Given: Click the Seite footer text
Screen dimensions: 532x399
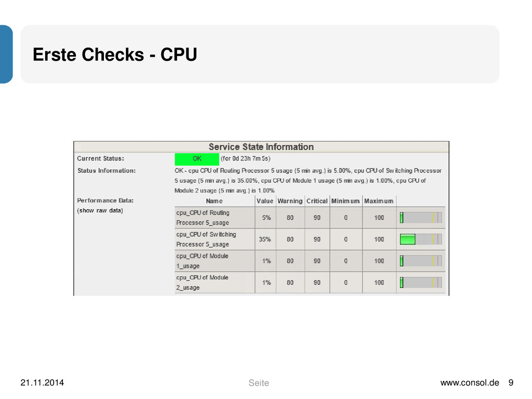Looking at the screenshot, I should (x=259, y=383).
